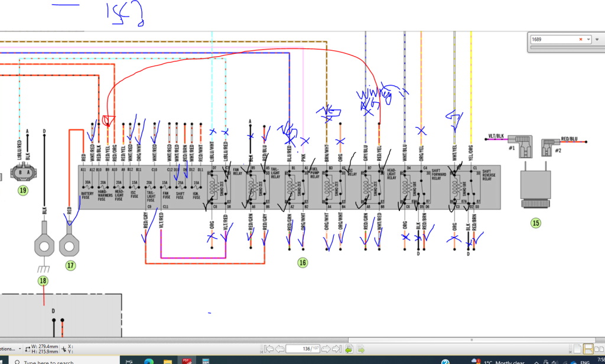Open the search history dropdown
Screen dimensions: 605x364
[588, 39]
